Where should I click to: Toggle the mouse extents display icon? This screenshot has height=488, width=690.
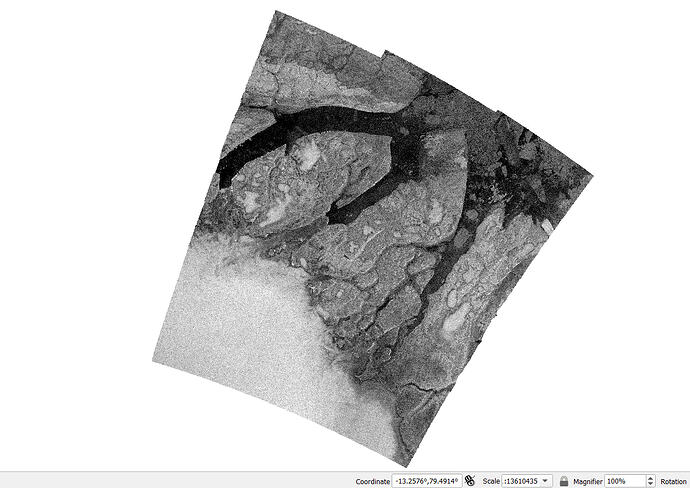coord(470,481)
